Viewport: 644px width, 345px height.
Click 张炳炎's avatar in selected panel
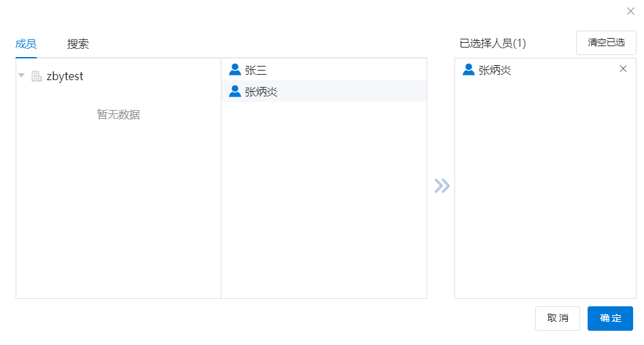pyautogui.click(x=469, y=69)
